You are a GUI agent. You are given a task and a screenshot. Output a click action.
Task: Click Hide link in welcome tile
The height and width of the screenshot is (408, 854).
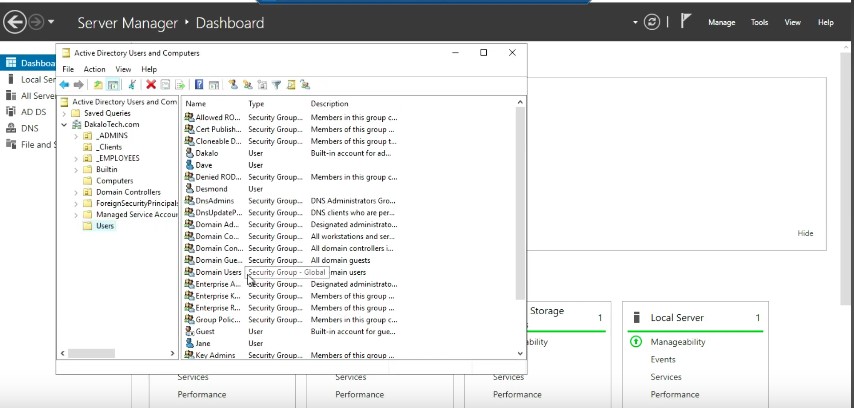[805, 233]
